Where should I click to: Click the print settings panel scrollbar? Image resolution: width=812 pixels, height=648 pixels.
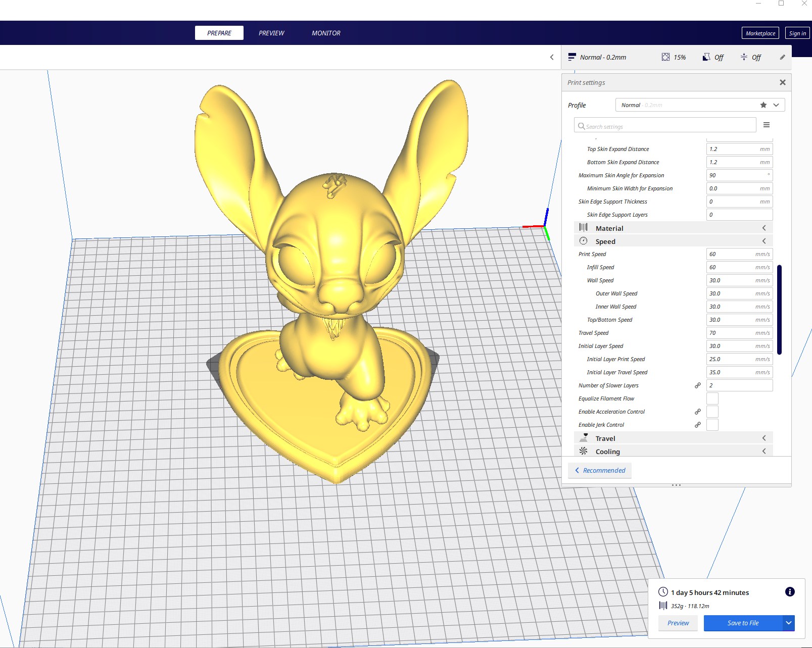(779, 309)
